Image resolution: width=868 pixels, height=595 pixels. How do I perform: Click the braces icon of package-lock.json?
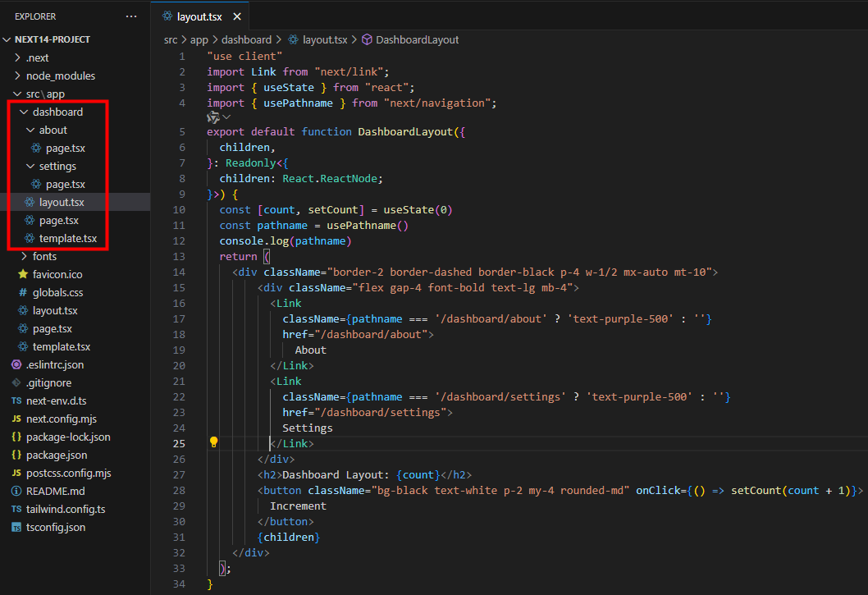(x=16, y=437)
